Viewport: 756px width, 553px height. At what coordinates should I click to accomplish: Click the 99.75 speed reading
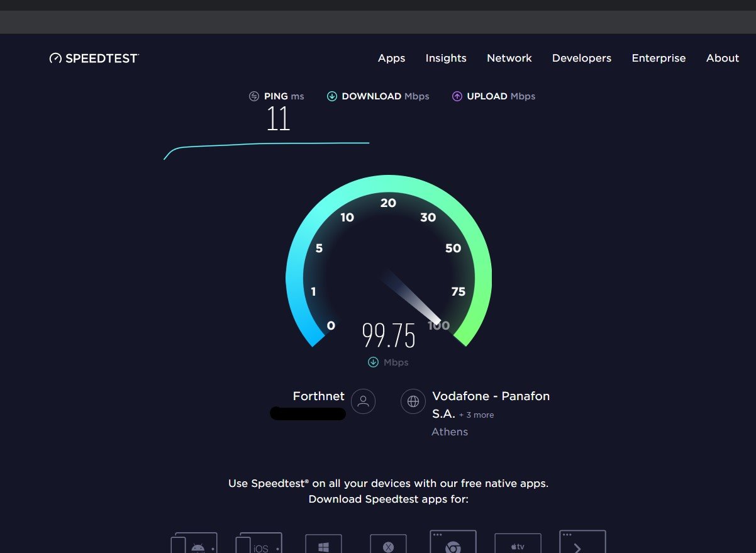click(x=389, y=336)
